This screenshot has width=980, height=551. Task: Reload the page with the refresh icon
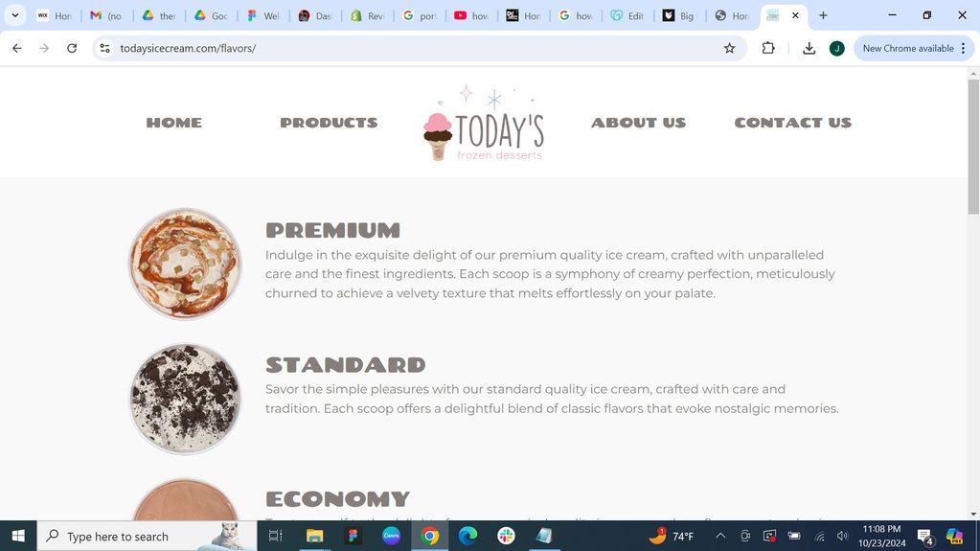tap(72, 48)
